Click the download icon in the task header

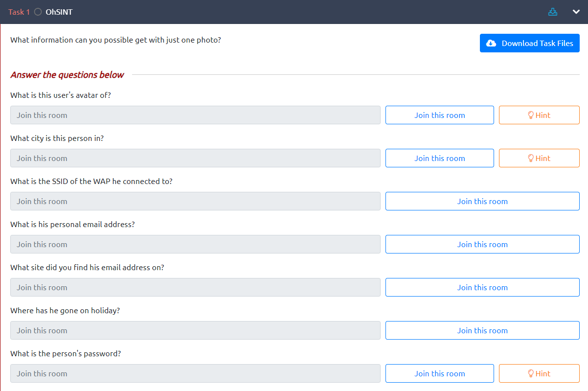553,12
